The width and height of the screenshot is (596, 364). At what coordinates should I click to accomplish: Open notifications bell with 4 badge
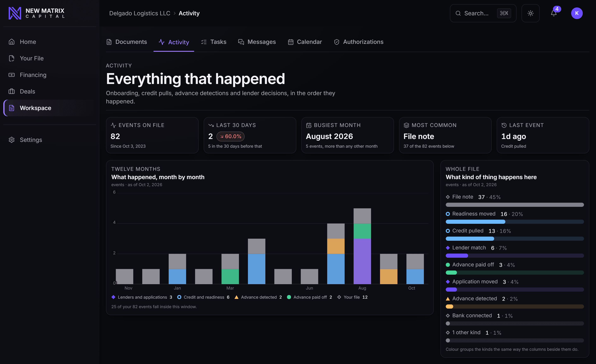pyautogui.click(x=554, y=13)
